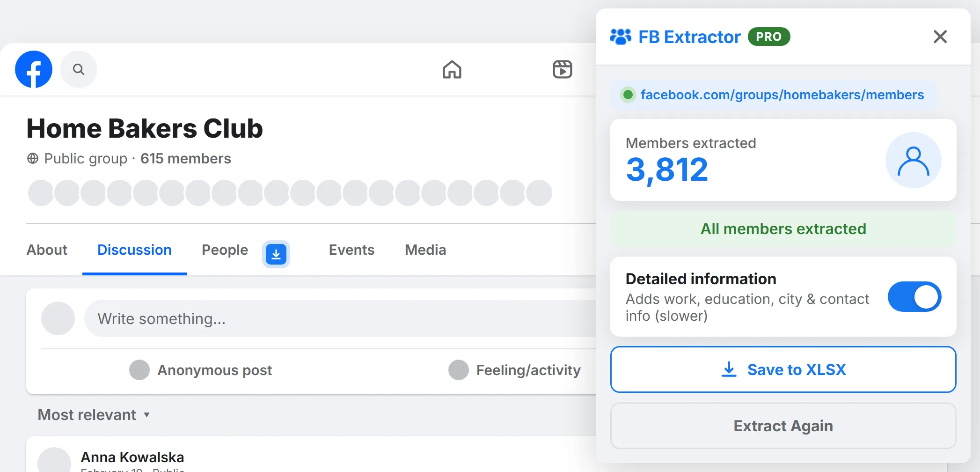Click the Anonymous post icon
Image resolution: width=980 pixels, height=472 pixels.
click(x=139, y=370)
